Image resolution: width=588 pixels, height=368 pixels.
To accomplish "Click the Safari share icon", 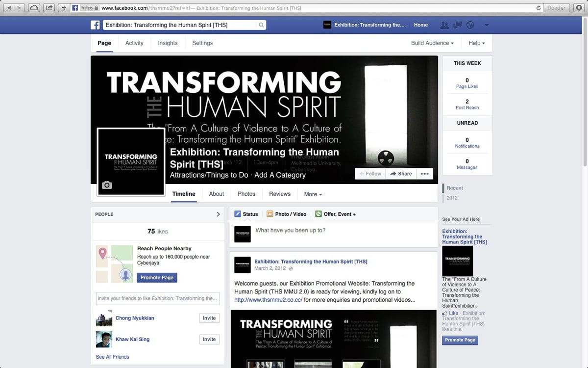I will [x=49, y=8].
